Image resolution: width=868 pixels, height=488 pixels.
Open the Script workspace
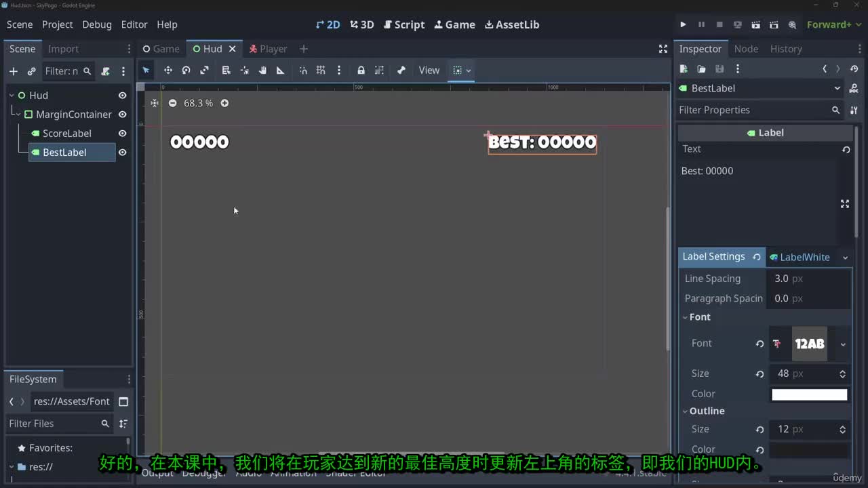tap(404, 24)
